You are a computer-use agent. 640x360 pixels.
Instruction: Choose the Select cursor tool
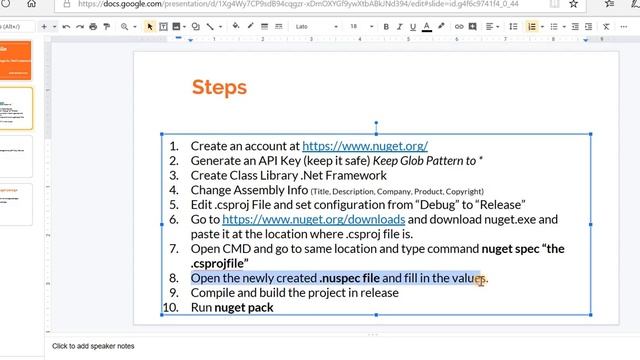149,27
